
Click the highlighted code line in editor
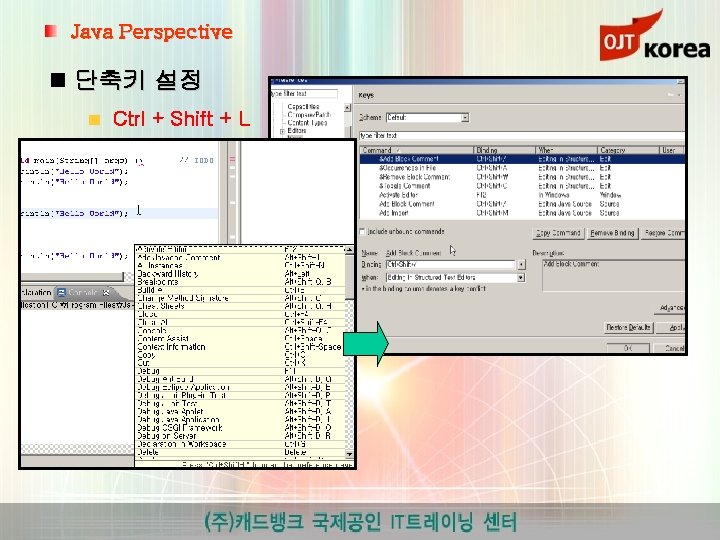(x=119, y=214)
